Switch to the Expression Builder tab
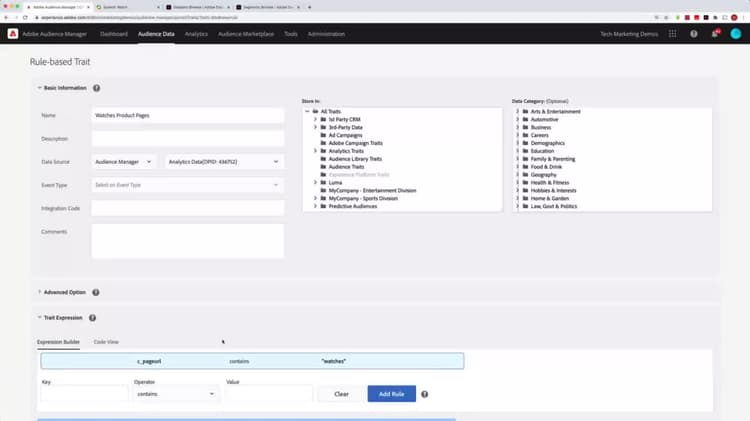 pyautogui.click(x=58, y=342)
